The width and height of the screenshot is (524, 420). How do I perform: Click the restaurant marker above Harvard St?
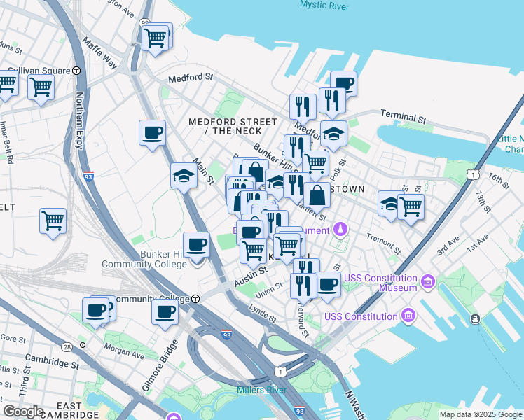303,288
